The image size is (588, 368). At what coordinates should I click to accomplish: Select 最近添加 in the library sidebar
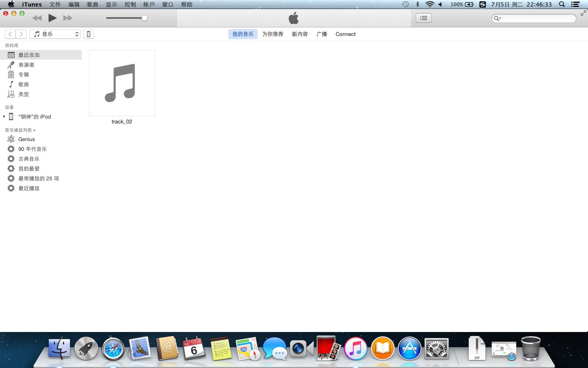tap(41, 55)
